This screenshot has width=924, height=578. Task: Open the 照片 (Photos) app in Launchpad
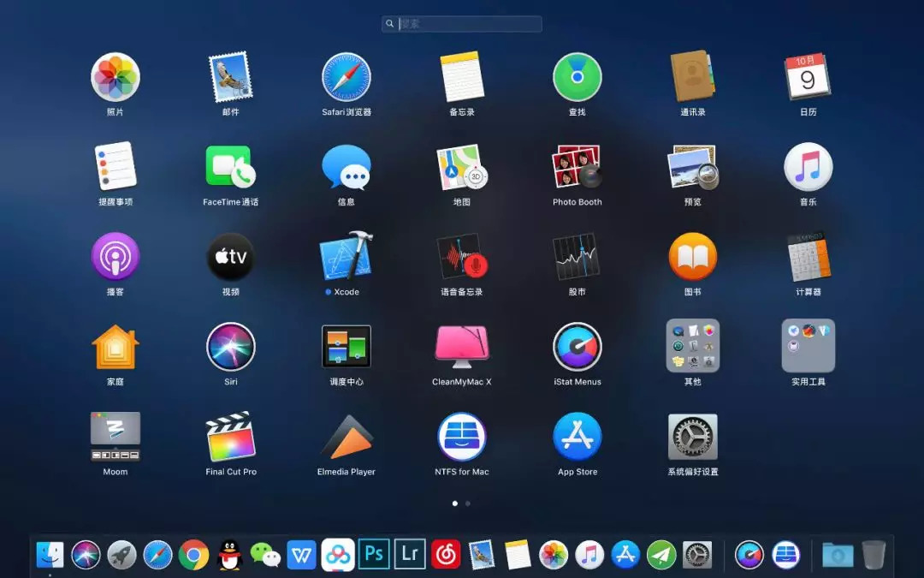(115, 77)
